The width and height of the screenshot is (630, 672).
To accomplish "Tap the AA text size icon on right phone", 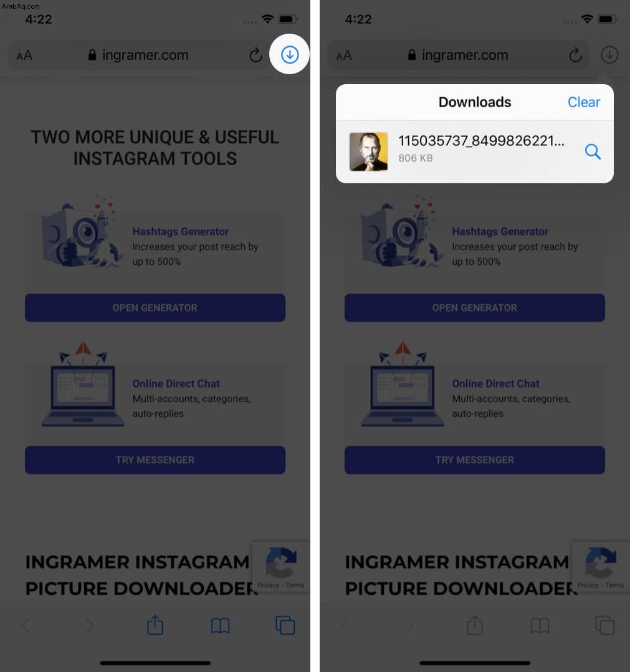I will coord(344,55).
